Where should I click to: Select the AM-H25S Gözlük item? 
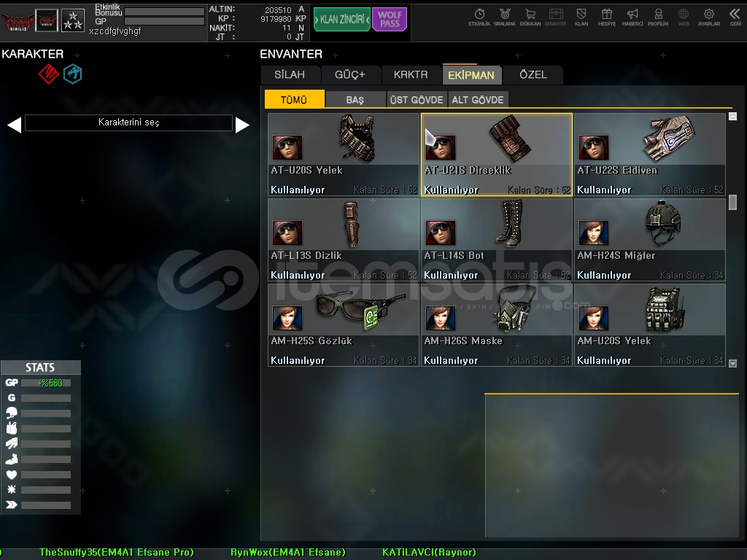click(344, 325)
